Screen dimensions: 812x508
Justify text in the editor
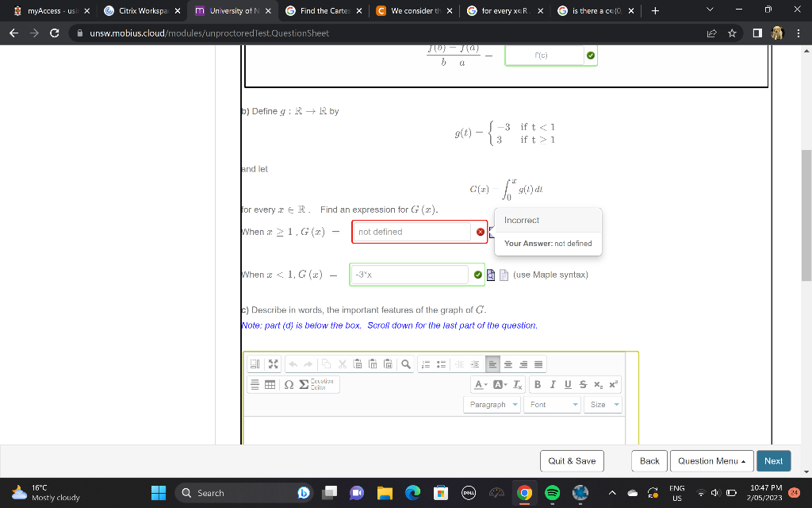[538, 364]
